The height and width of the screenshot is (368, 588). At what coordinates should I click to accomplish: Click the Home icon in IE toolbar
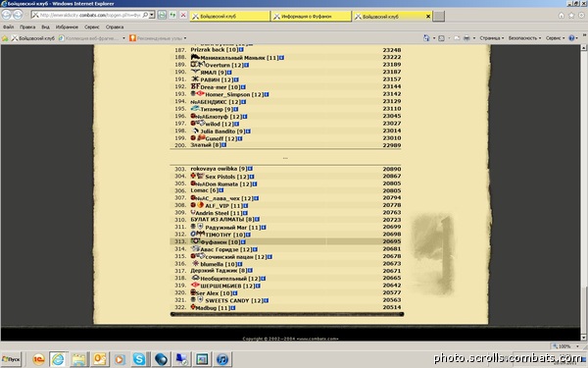pos(561,16)
